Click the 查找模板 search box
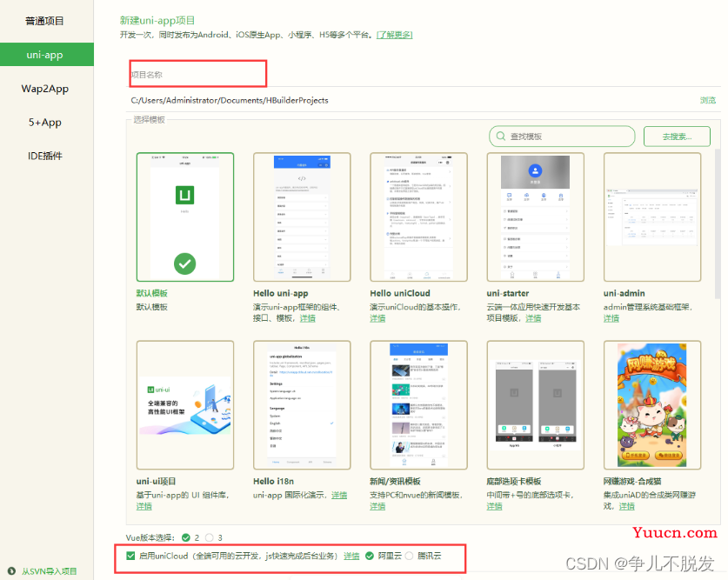Viewport: 728px width, 580px height. coord(562,137)
